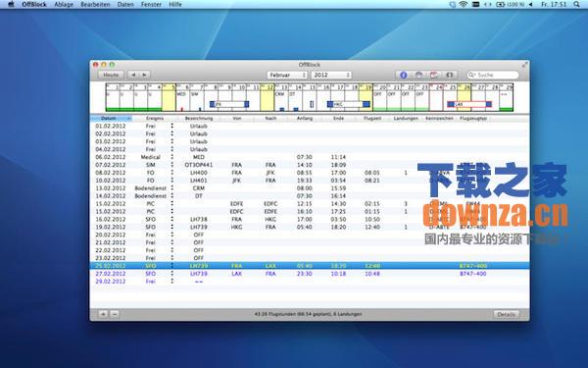Open the OffBlock application menu
This screenshot has width=588, height=368.
click(34, 5)
